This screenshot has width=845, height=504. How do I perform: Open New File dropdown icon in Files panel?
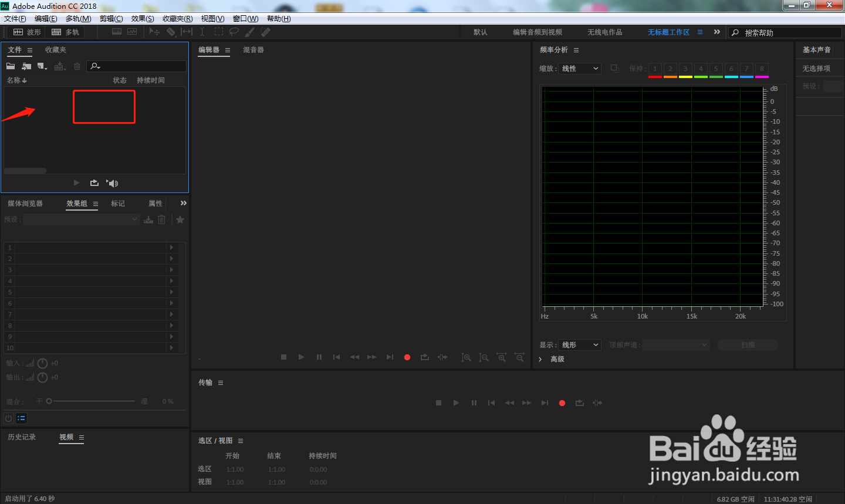tap(42, 66)
